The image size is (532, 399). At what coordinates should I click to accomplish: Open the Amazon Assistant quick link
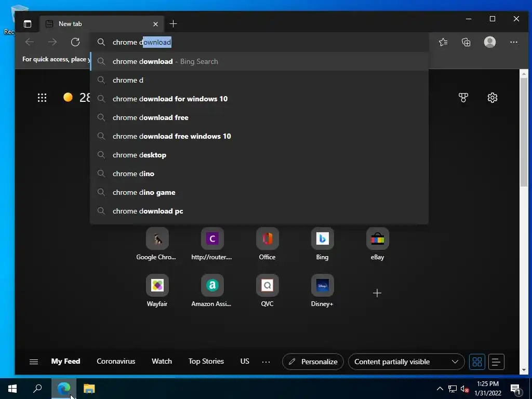tap(212, 290)
